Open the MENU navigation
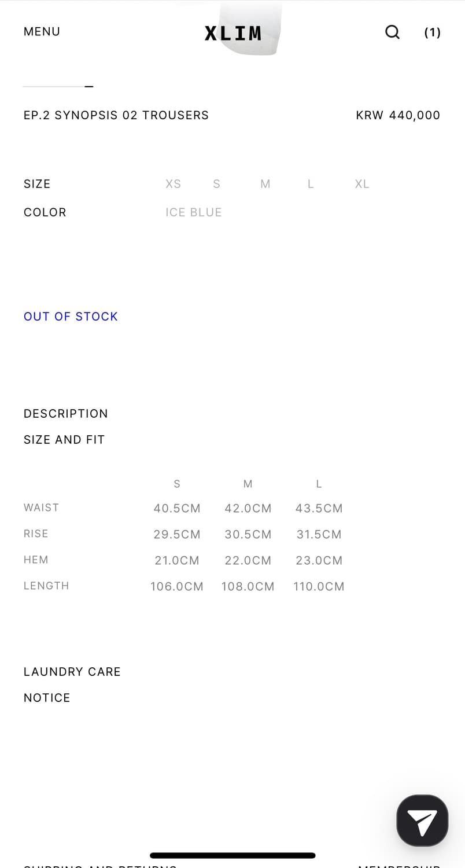This screenshot has width=465, height=868. click(x=42, y=32)
